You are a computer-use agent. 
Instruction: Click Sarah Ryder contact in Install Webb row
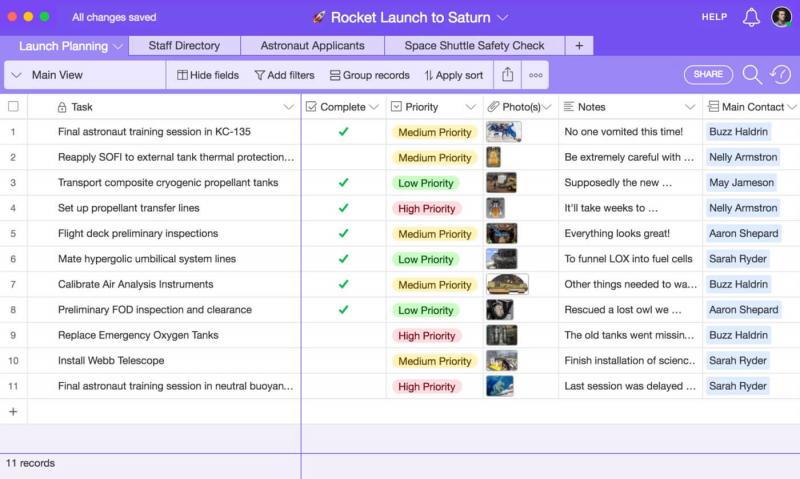coord(738,361)
